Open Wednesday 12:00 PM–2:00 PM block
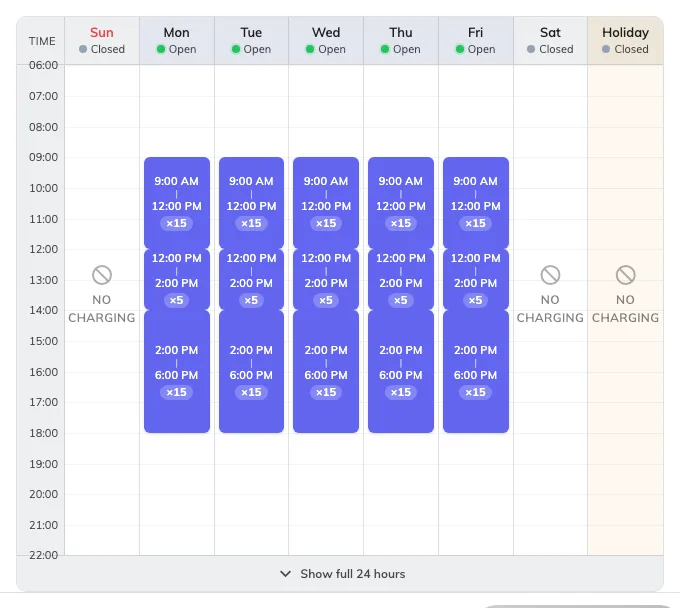 point(326,279)
